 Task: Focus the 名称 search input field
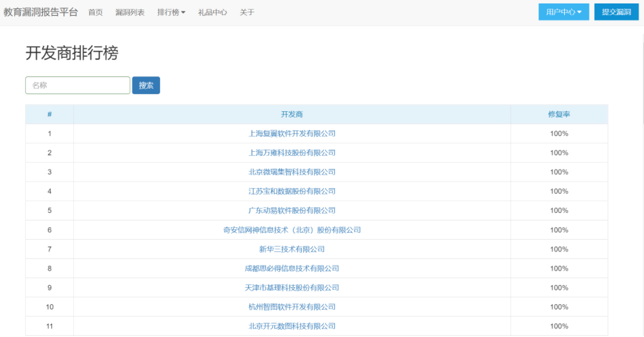(78, 86)
